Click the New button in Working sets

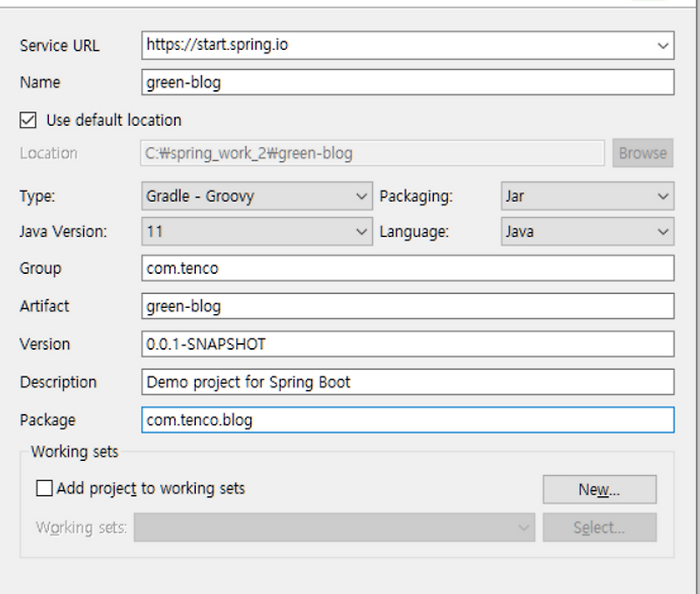coord(598,489)
